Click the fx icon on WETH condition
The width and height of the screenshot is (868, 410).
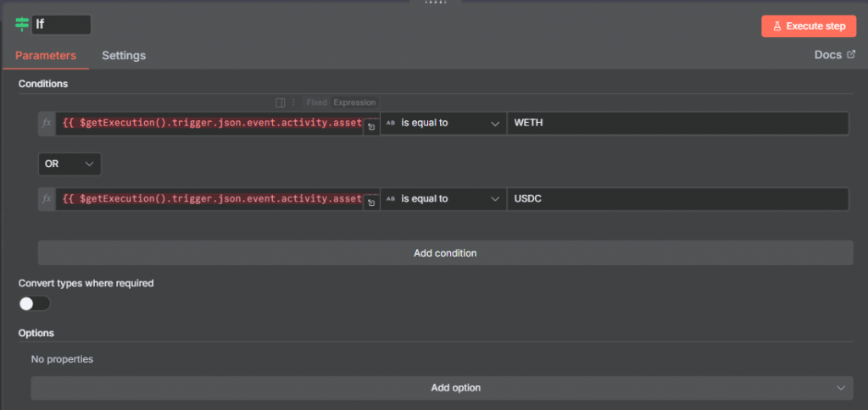coord(47,124)
